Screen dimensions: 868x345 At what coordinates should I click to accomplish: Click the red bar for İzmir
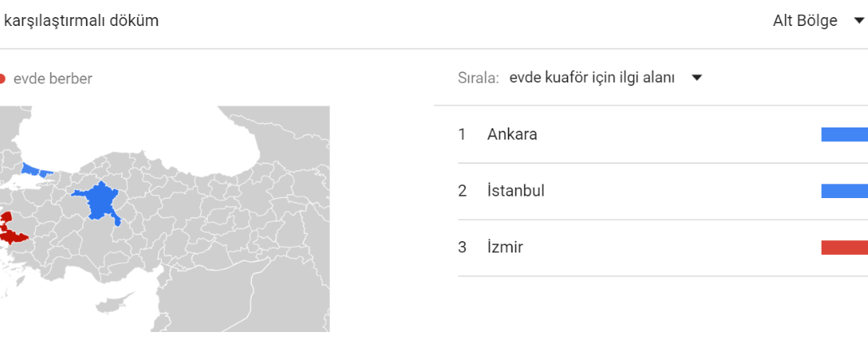click(844, 248)
